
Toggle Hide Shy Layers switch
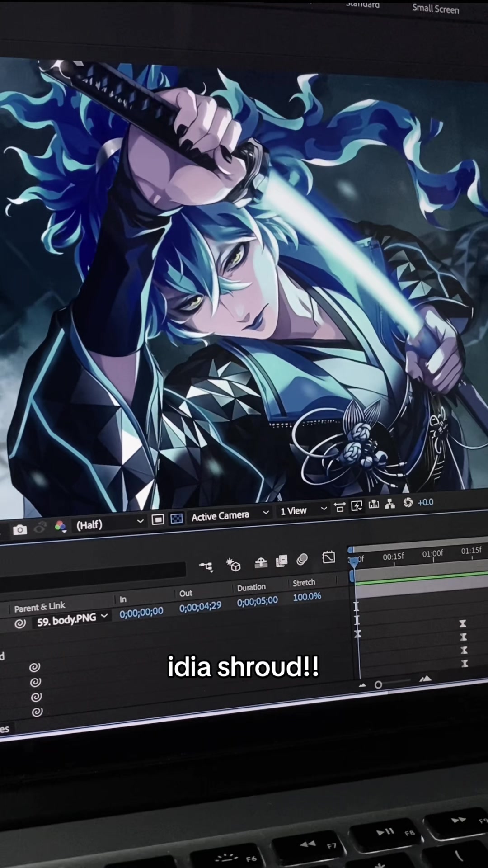click(261, 562)
